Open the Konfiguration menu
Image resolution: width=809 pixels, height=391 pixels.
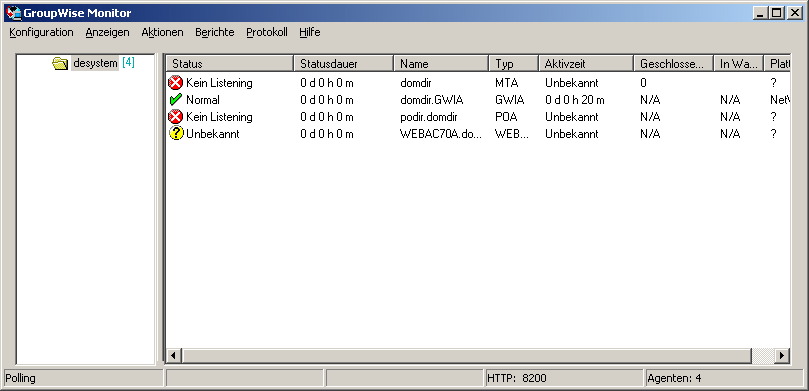click(41, 32)
